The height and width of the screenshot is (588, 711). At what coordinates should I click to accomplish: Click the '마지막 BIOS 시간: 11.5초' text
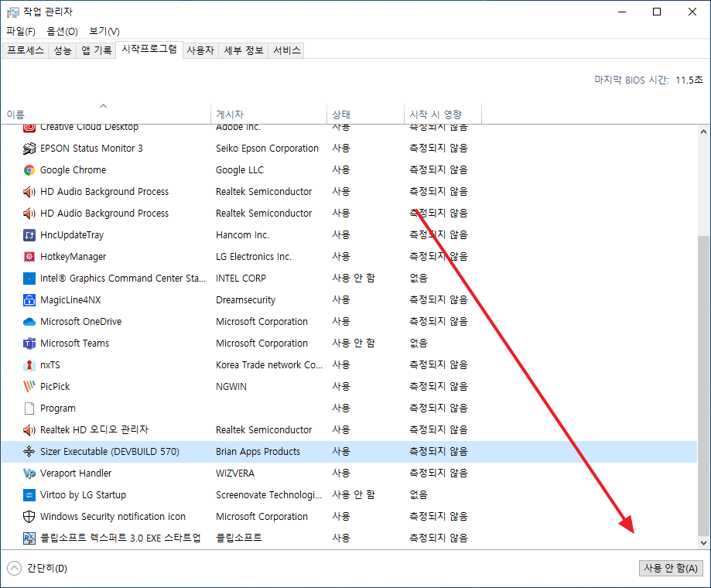pyautogui.click(x=648, y=80)
